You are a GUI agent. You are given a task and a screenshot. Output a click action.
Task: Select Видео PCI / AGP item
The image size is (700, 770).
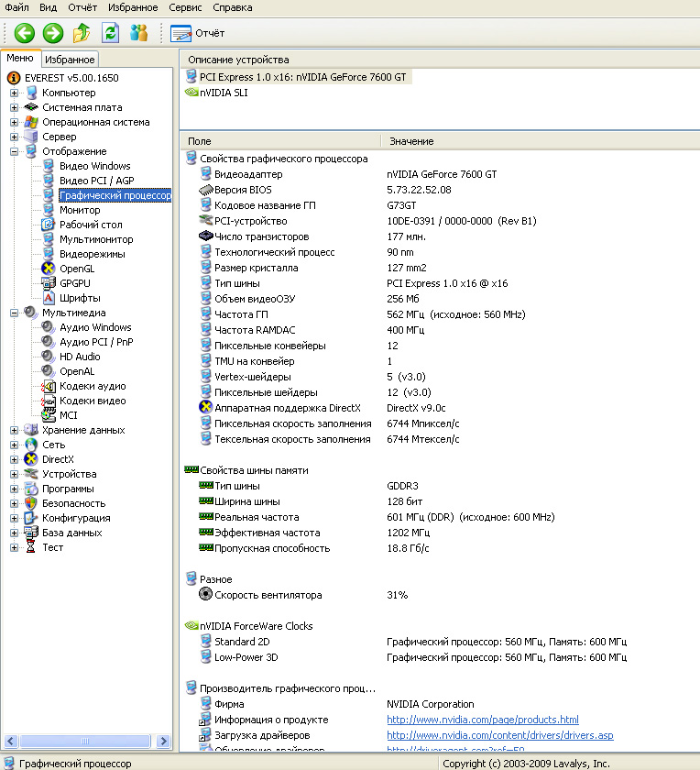[x=97, y=181]
